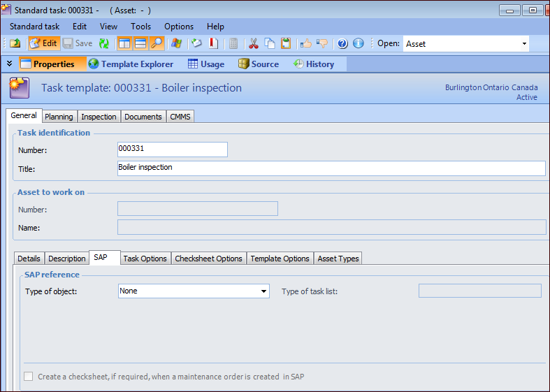Toggle Edit mode in the toolbar
Viewport: 550px width, 392px height.
point(44,43)
